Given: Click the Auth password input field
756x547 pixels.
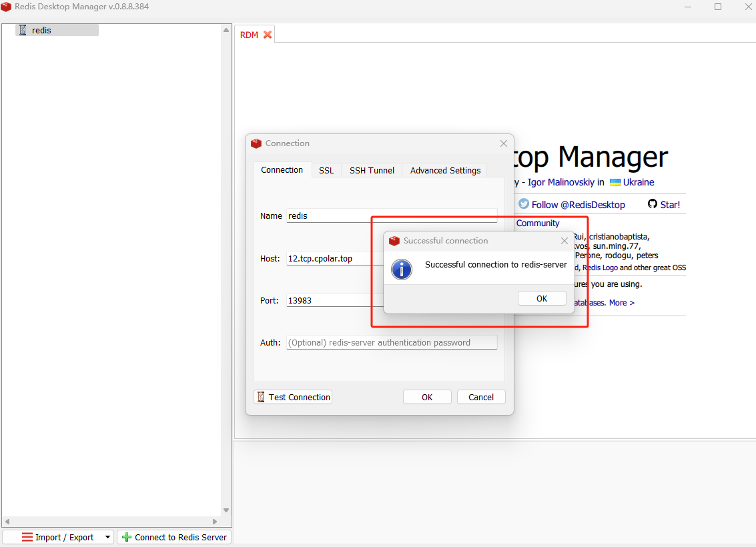Looking at the screenshot, I should coord(392,342).
